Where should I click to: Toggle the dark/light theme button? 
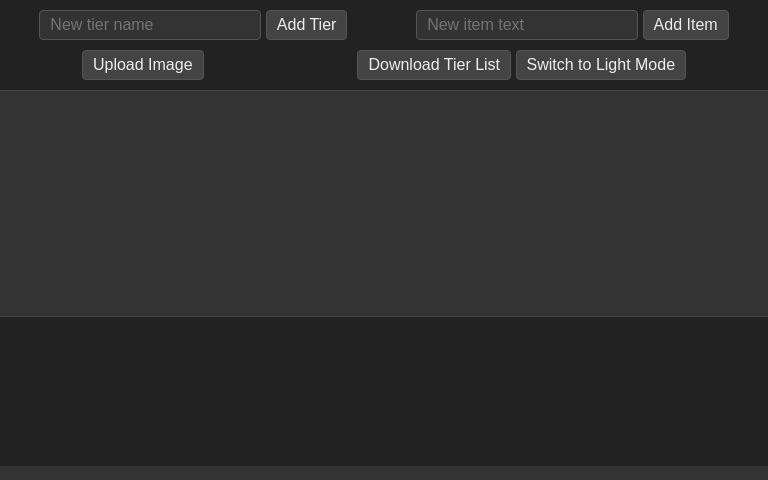(x=600, y=65)
